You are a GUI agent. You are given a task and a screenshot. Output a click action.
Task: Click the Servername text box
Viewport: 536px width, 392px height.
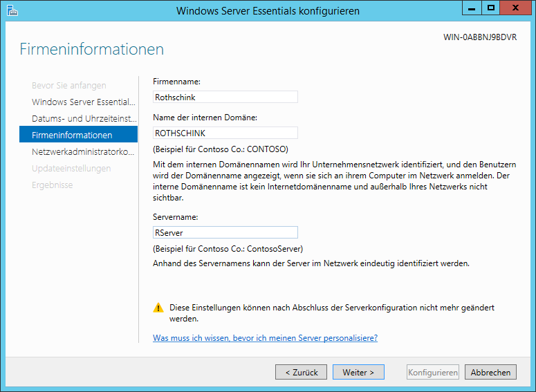[x=225, y=232]
